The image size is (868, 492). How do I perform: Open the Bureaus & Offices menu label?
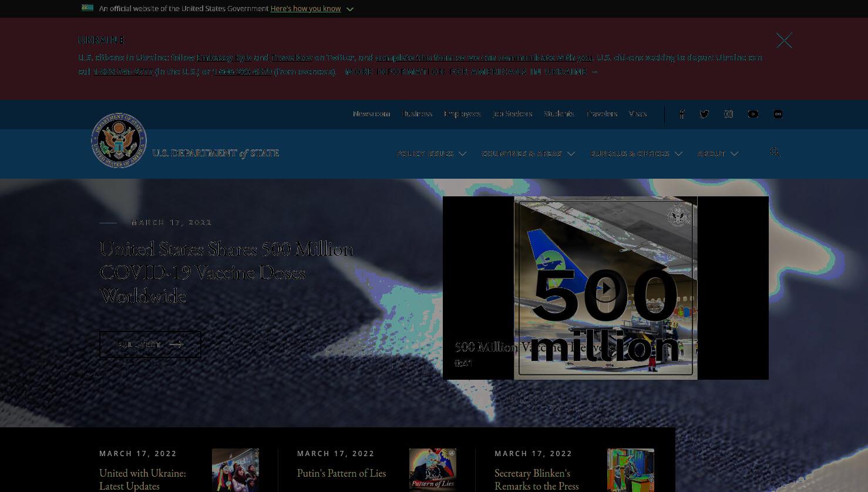pyautogui.click(x=630, y=153)
